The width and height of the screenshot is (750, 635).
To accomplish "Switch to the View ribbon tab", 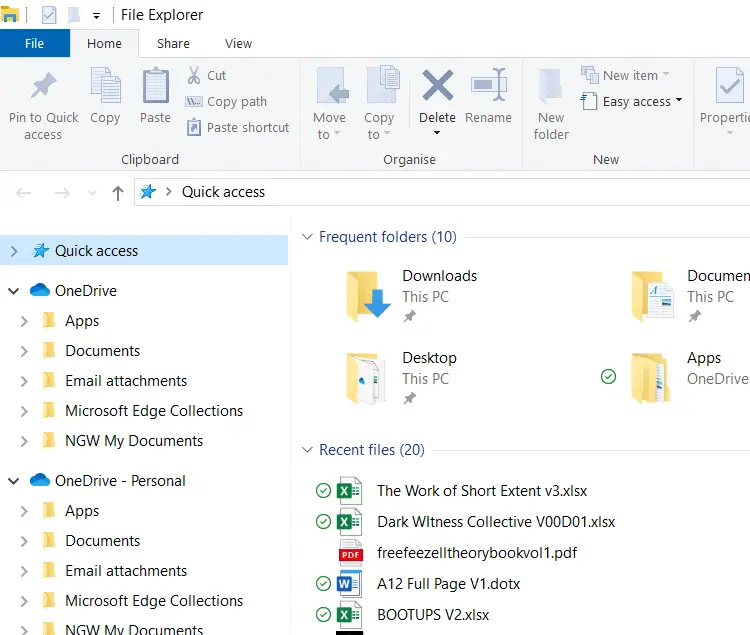I will point(238,44).
